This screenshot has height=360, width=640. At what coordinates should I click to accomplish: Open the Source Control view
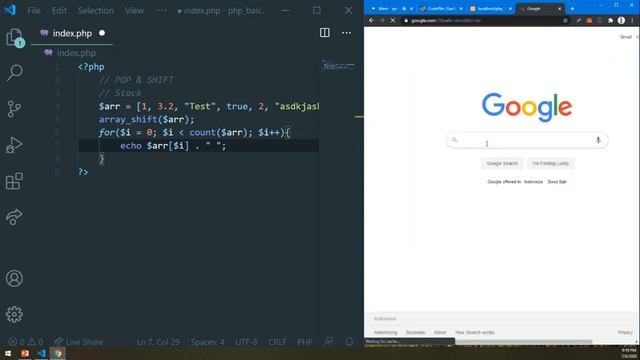(x=14, y=109)
